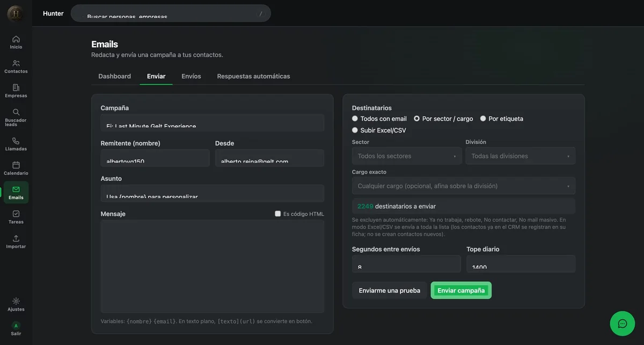Open the Respuestas automáticas tab

click(x=253, y=76)
